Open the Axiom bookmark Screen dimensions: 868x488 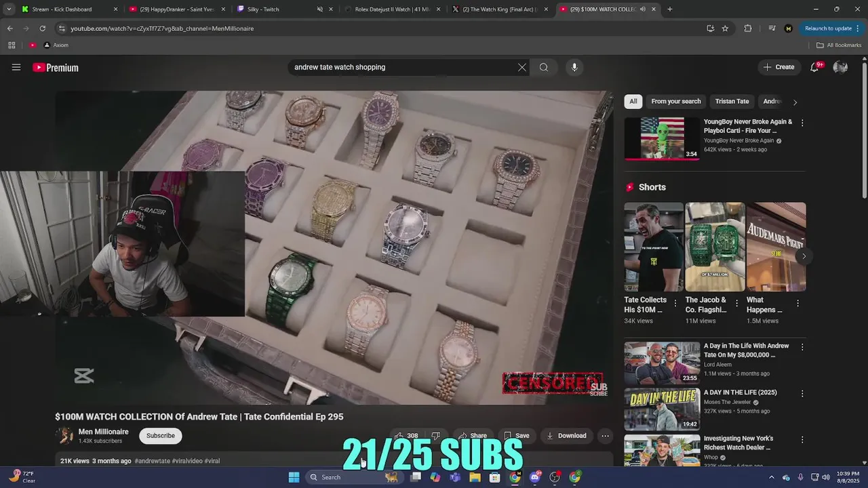pyautogui.click(x=56, y=45)
